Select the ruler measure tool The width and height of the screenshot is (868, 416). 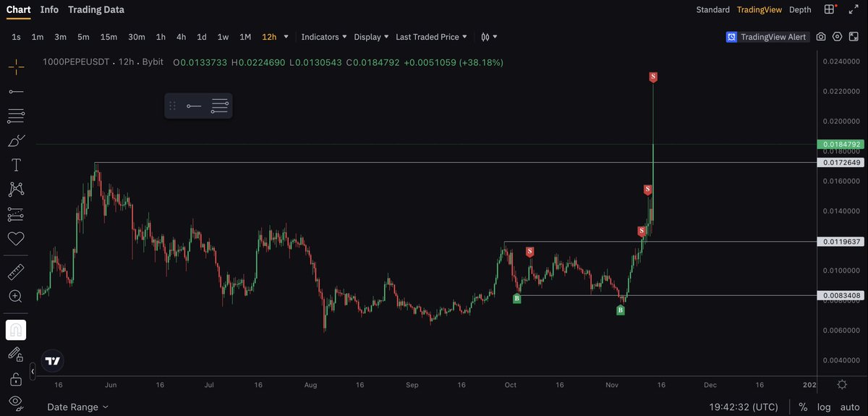pos(16,272)
